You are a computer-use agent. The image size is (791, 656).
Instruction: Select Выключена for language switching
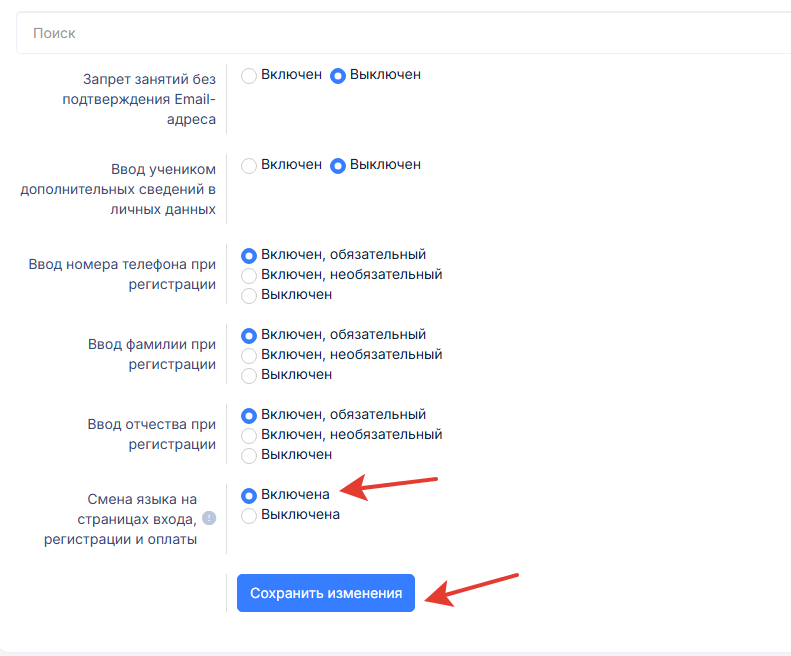tap(249, 515)
